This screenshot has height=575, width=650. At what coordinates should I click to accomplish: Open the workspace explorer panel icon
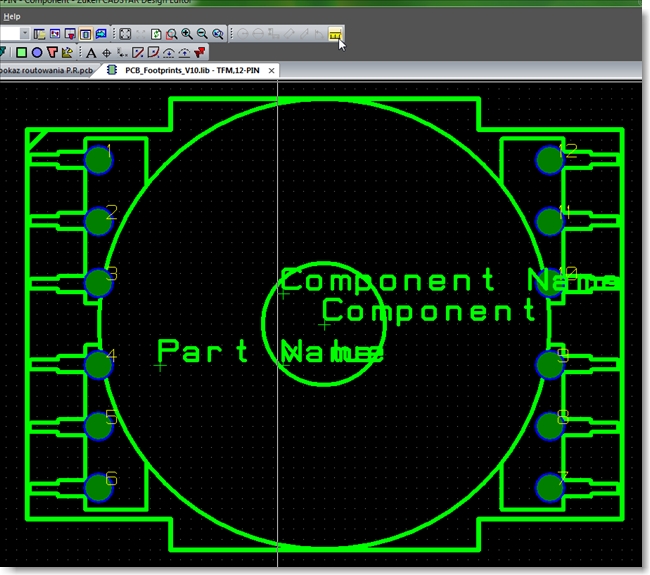tap(39, 34)
